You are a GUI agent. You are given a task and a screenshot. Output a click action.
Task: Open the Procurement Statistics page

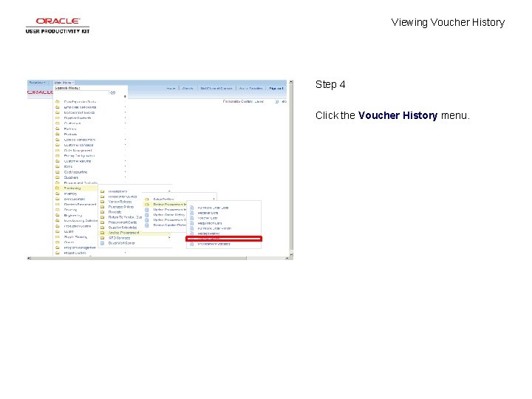pos(214,244)
